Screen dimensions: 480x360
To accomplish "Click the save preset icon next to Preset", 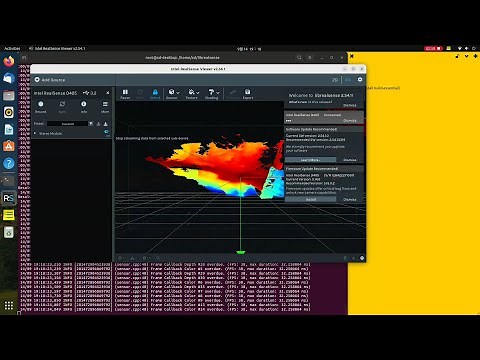I will 105,124.
